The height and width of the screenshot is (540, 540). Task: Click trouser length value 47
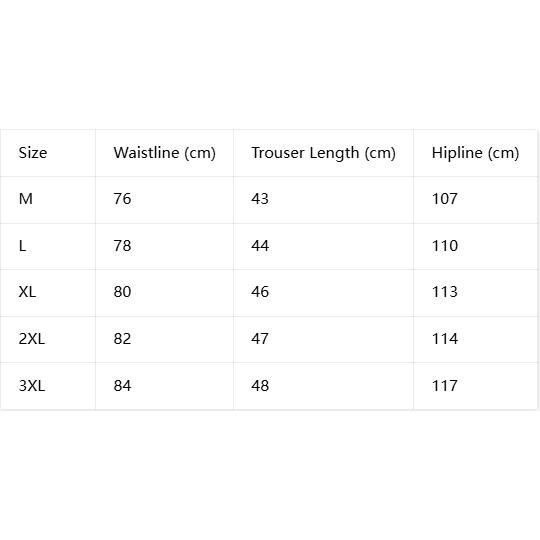coord(260,339)
